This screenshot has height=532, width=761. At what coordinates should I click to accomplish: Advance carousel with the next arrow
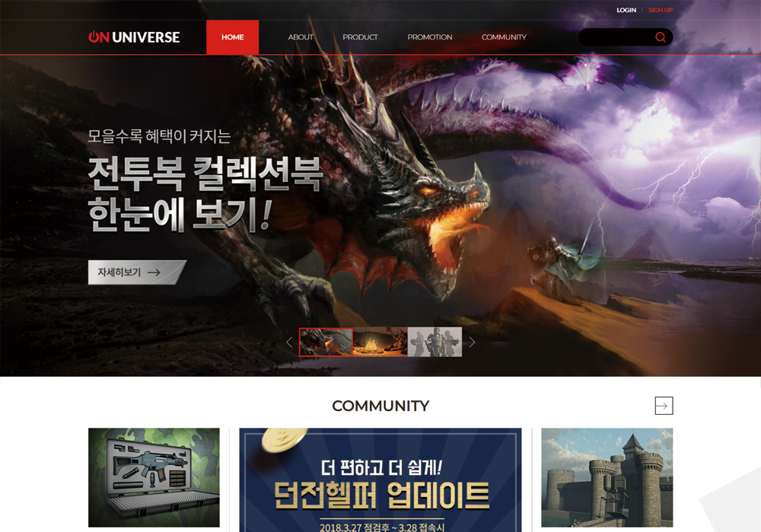472,342
